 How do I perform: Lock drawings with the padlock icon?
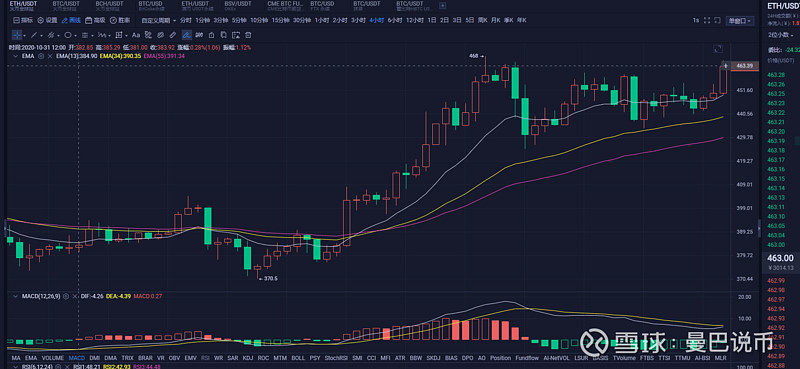[x=211, y=35]
